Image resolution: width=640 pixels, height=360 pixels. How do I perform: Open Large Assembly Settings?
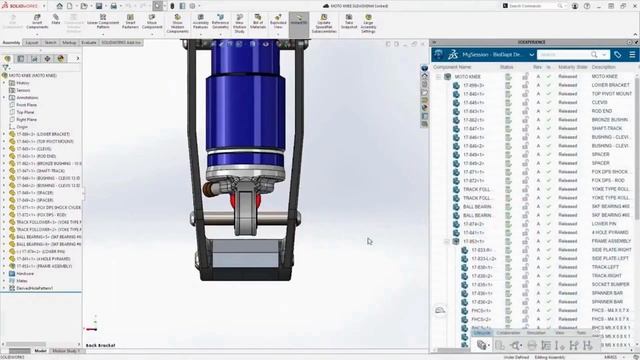pyautogui.click(x=368, y=23)
